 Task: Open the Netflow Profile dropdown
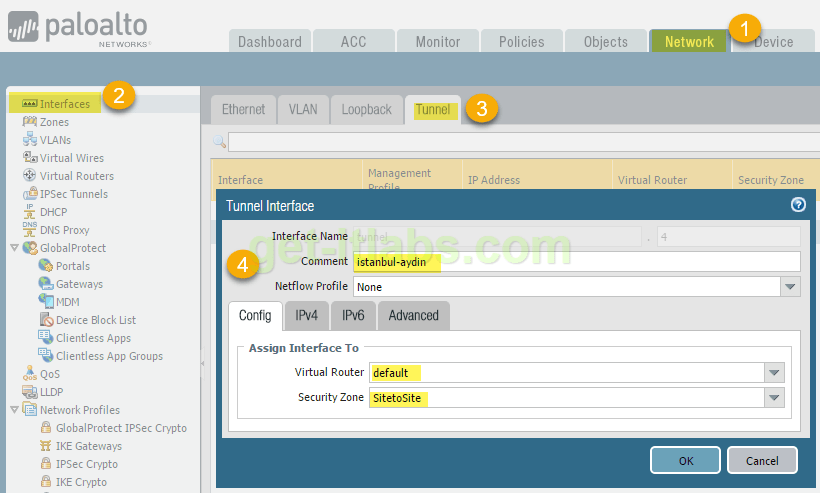[790, 287]
